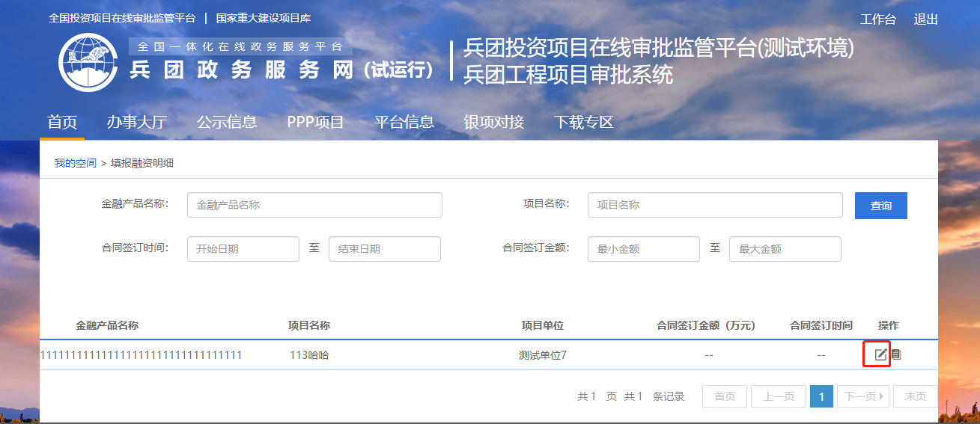Click the 兵团政务服务网 globe logo
The image size is (980, 424).
[x=88, y=63]
